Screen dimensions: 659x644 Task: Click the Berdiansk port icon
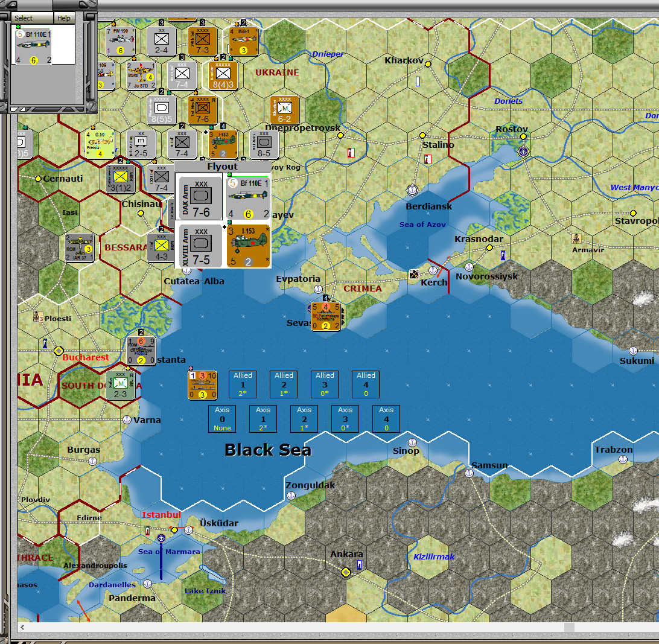(413, 191)
